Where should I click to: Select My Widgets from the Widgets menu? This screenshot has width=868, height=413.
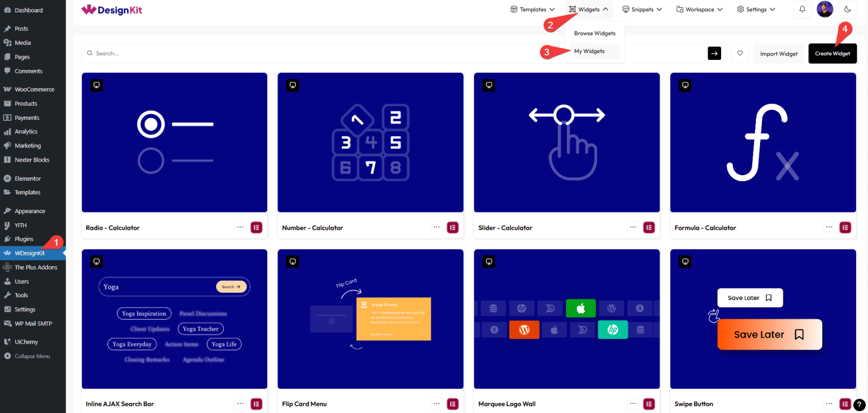point(589,51)
